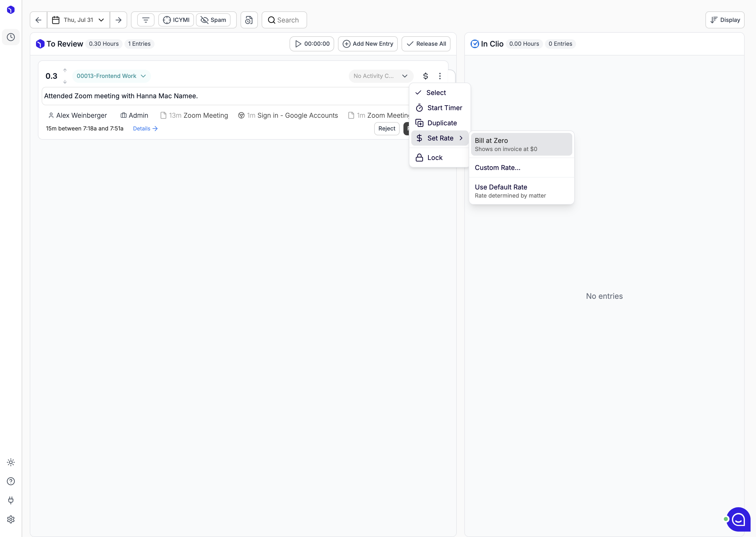Click the 13m Zoom Meeting activity
756x537 pixels.
pyautogui.click(x=194, y=115)
